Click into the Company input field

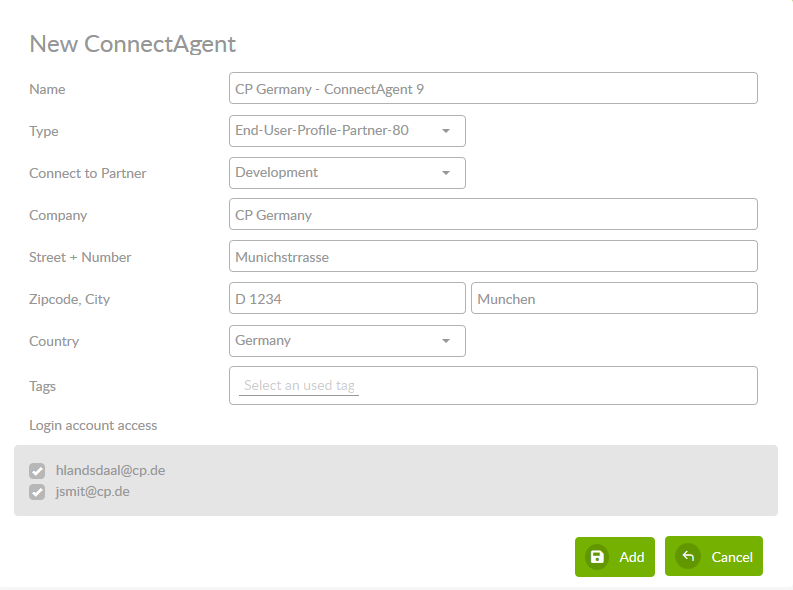click(x=493, y=215)
